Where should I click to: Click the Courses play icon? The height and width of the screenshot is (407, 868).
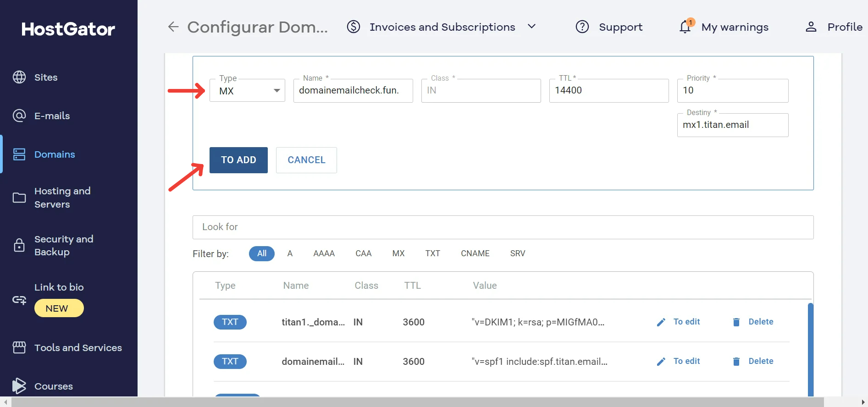point(19,386)
